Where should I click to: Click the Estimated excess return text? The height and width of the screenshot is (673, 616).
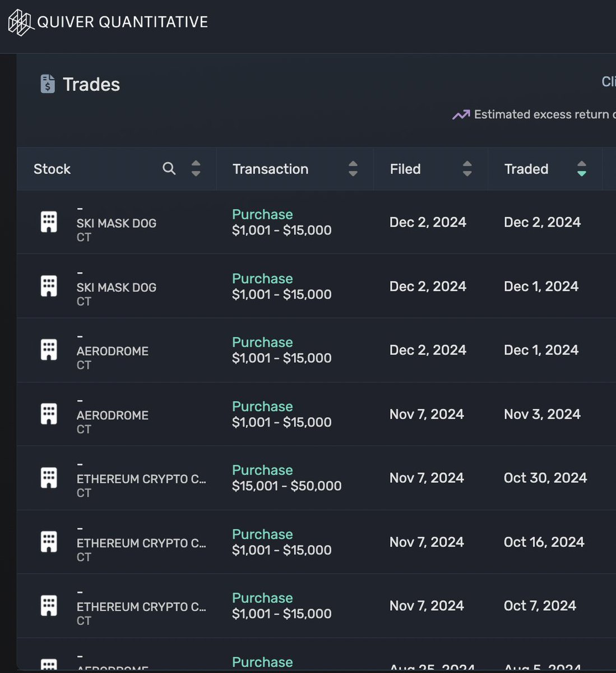544,114
